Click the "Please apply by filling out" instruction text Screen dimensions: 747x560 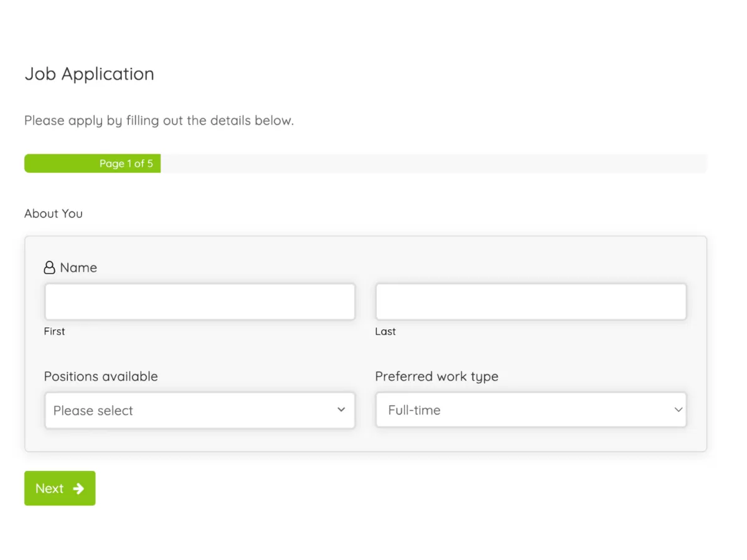click(x=159, y=121)
